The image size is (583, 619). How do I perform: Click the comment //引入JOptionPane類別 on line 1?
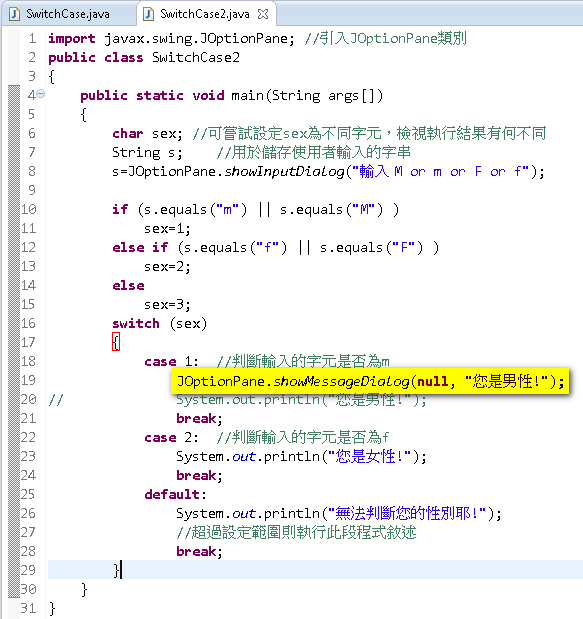click(x=386, y=39)
